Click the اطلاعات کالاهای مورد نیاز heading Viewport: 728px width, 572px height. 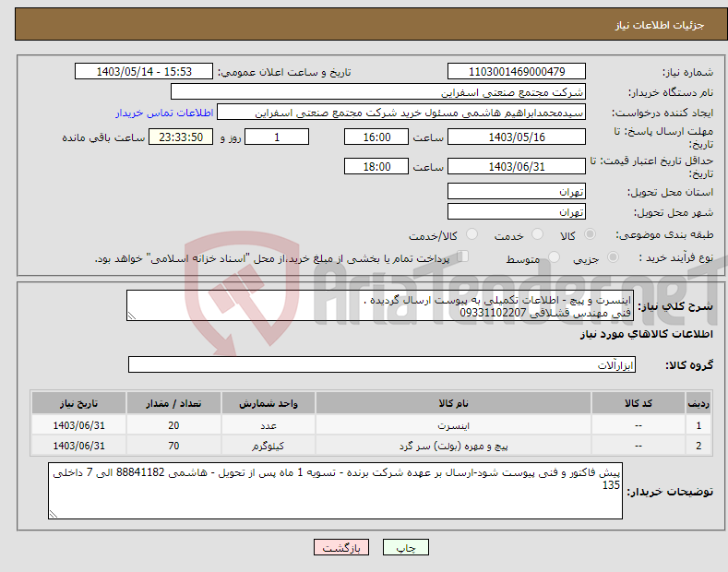[x=646, y=334]
